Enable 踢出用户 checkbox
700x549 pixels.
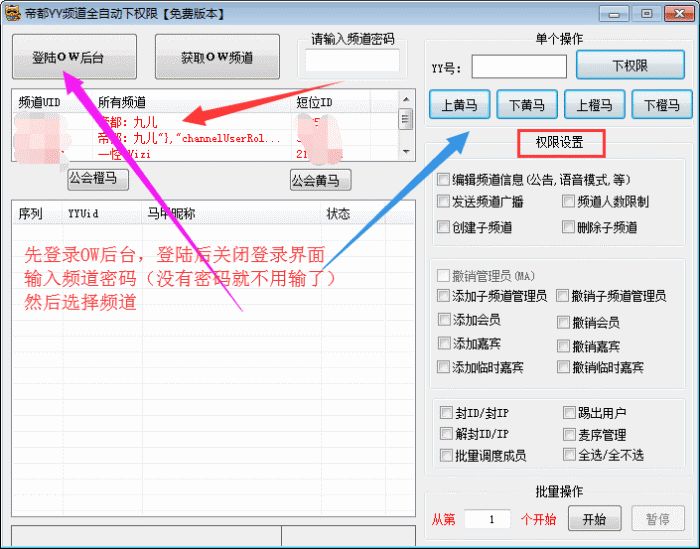click(x=569, y=412)
